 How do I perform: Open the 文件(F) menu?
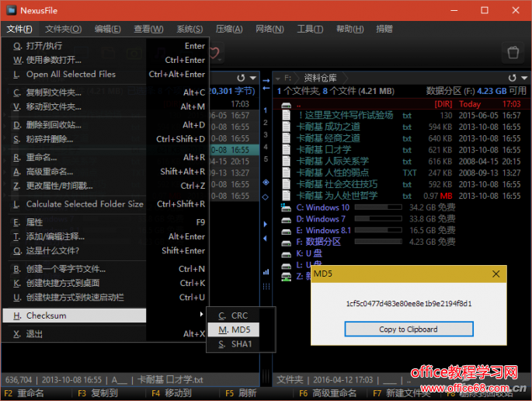coord(19,30)
